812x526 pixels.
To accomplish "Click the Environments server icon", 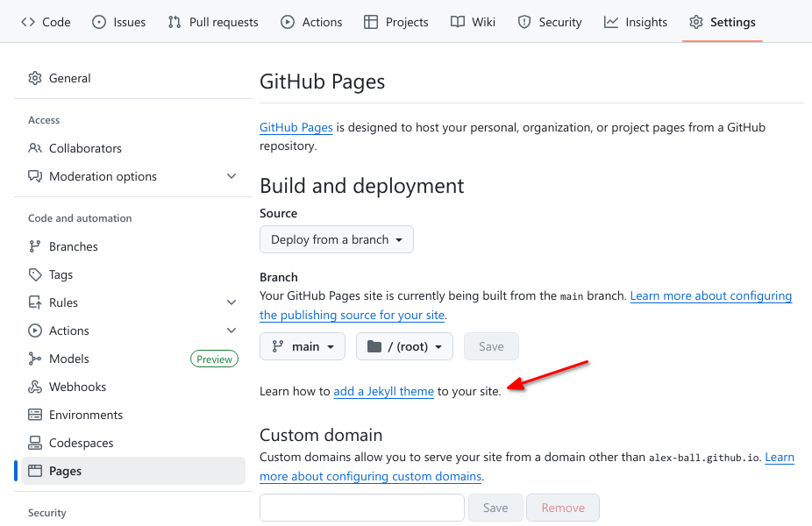I will point(35,415).
